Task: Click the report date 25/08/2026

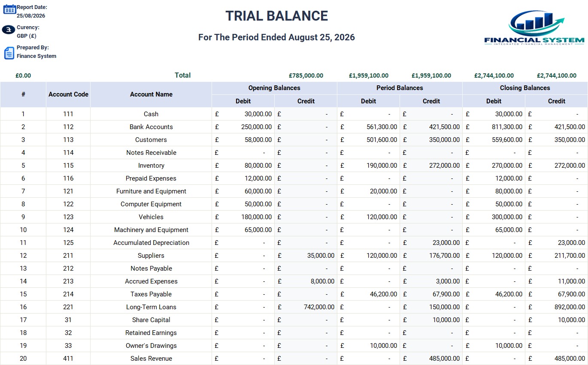Action: tap(31, 16)
